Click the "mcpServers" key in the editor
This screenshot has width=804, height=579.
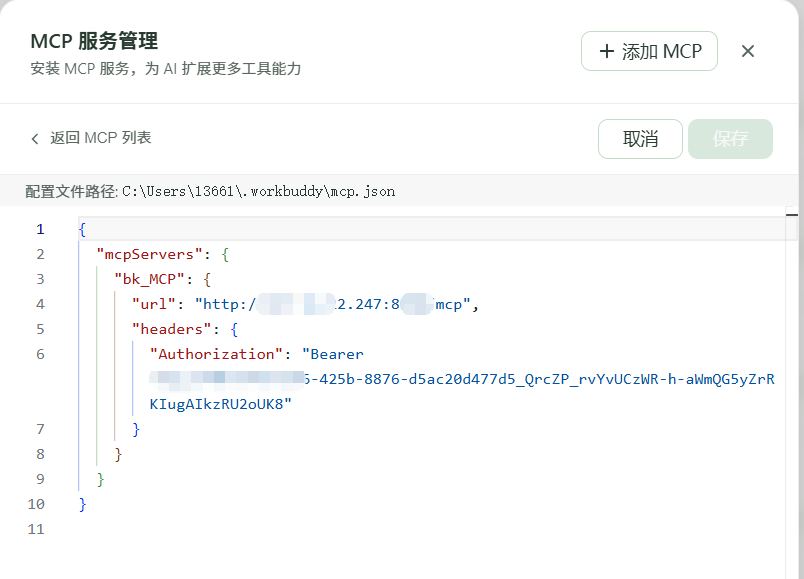tap(149, 254)
